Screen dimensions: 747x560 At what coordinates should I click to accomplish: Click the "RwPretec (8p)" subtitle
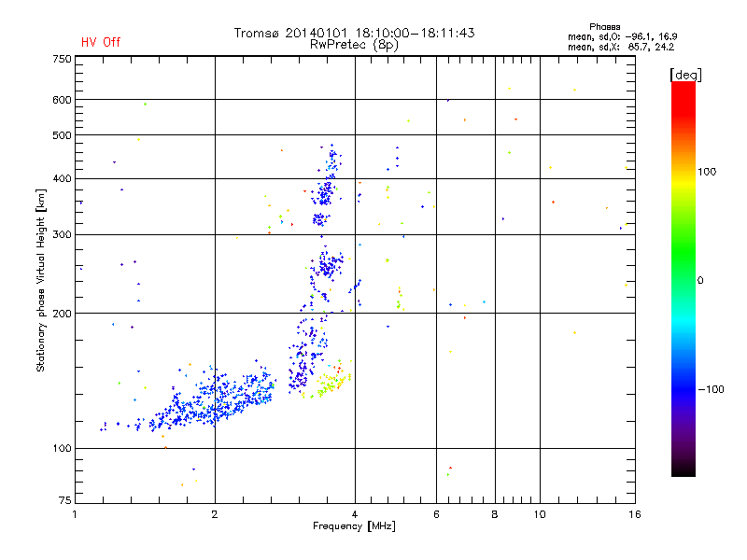354,45
